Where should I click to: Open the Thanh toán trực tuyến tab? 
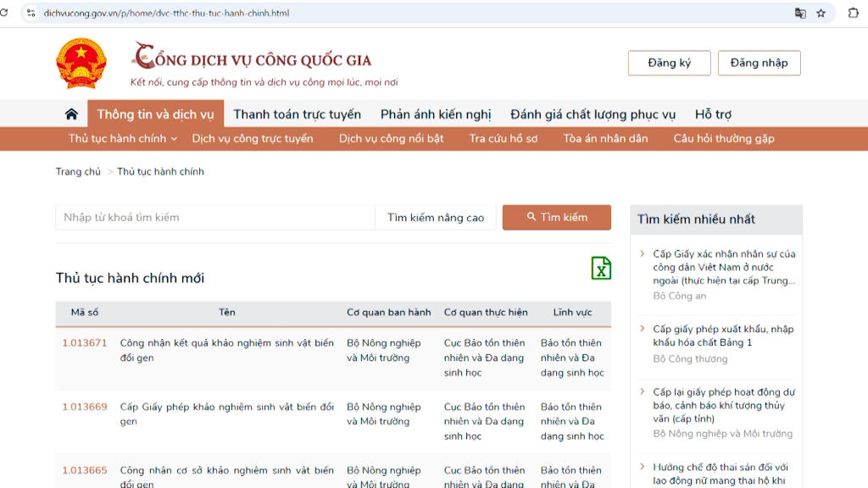tap(298, 114)
